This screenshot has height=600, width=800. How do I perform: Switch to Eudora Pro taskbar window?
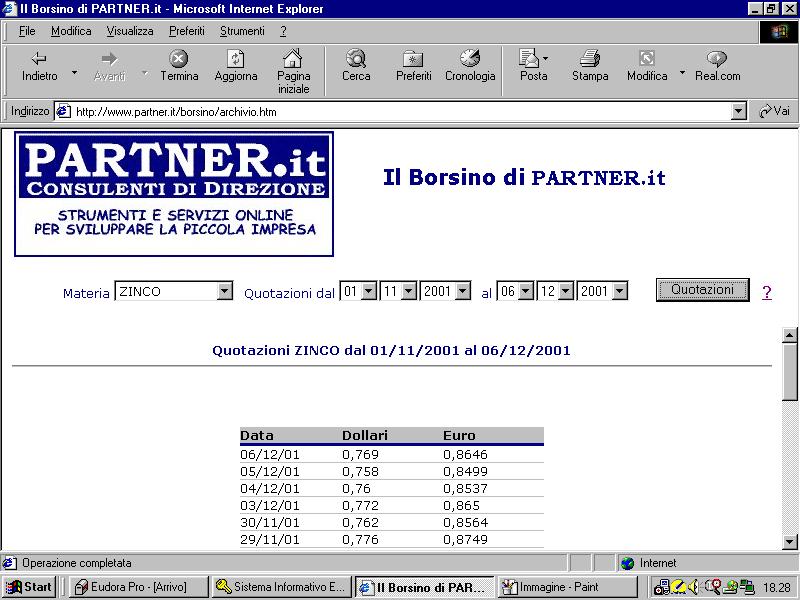tap(139, 587)
